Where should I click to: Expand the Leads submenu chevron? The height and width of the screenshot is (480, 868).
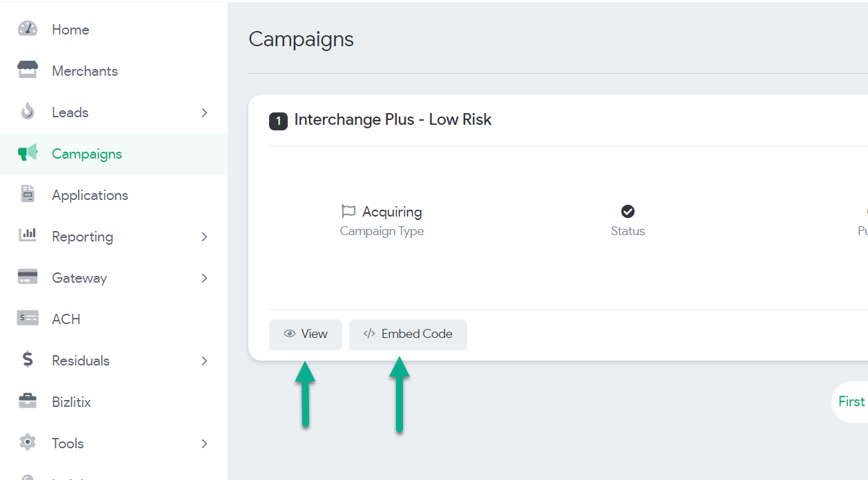tap(204, 112)
